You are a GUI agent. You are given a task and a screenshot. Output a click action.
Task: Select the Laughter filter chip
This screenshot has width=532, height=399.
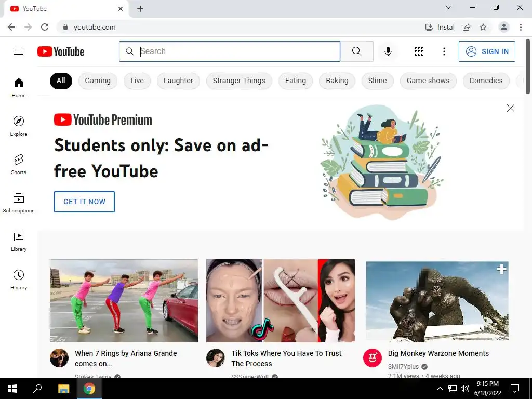pos(178,81)
